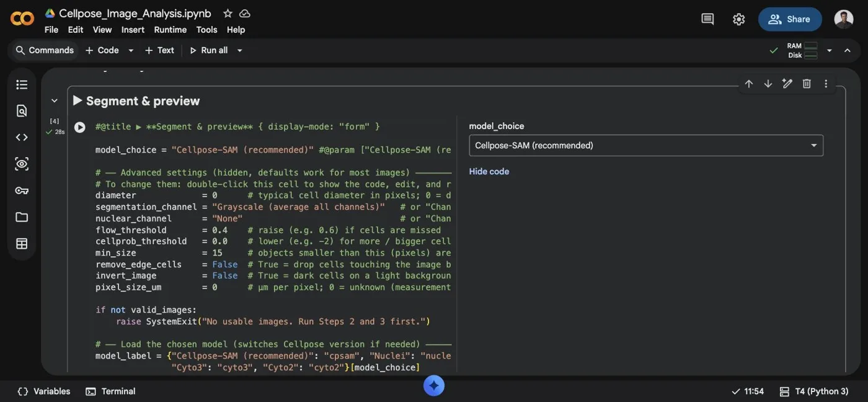Open the model_choice dropdown
The width and height of the screenshot is (868, 402).
(x=646, y=145)
